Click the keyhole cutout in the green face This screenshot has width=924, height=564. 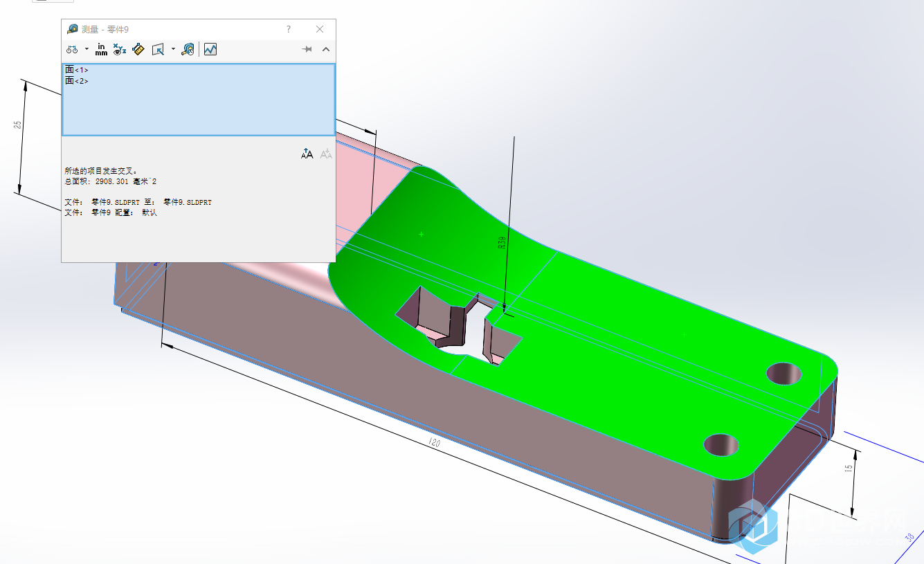pyautogui.click(x=460, y=327)
